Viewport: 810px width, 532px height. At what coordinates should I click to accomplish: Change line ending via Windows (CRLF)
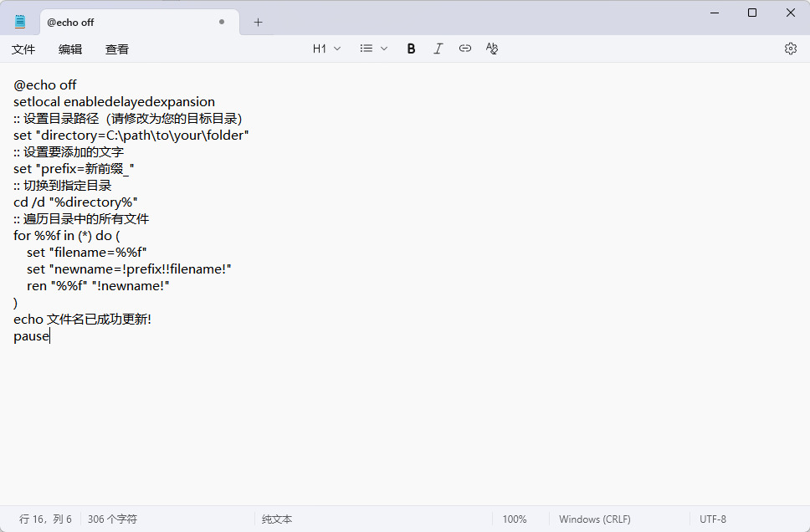click(594, 519)
